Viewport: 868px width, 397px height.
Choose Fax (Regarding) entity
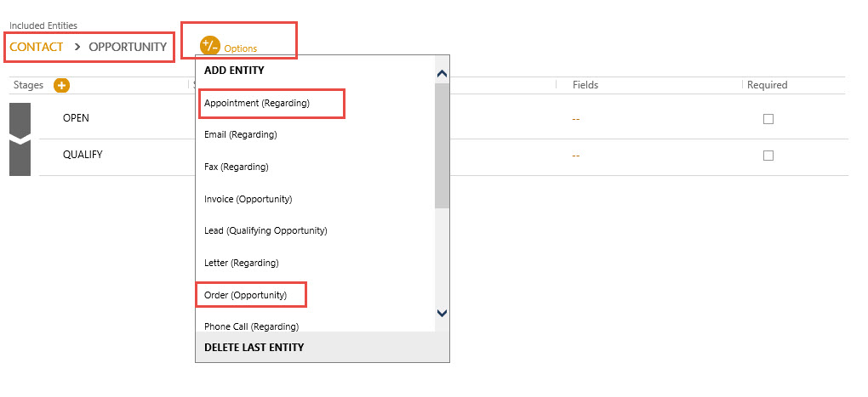coord(237,167)
